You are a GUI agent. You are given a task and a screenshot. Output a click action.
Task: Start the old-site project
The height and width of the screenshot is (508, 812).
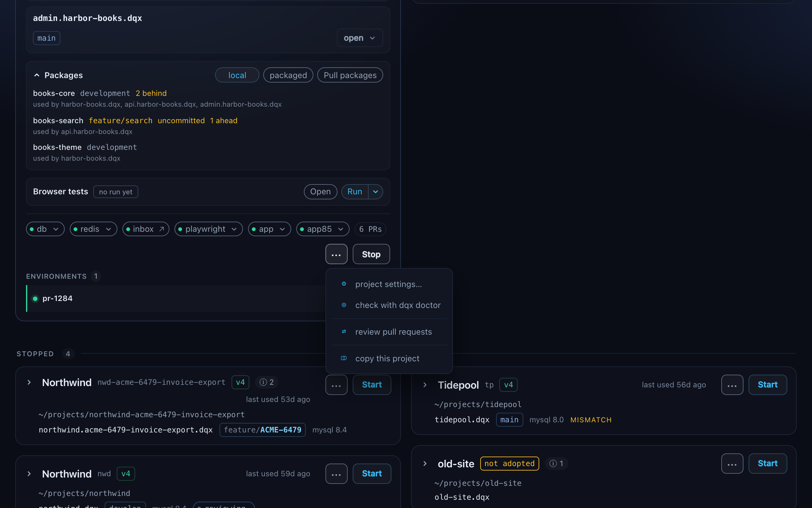coord(767,464)
